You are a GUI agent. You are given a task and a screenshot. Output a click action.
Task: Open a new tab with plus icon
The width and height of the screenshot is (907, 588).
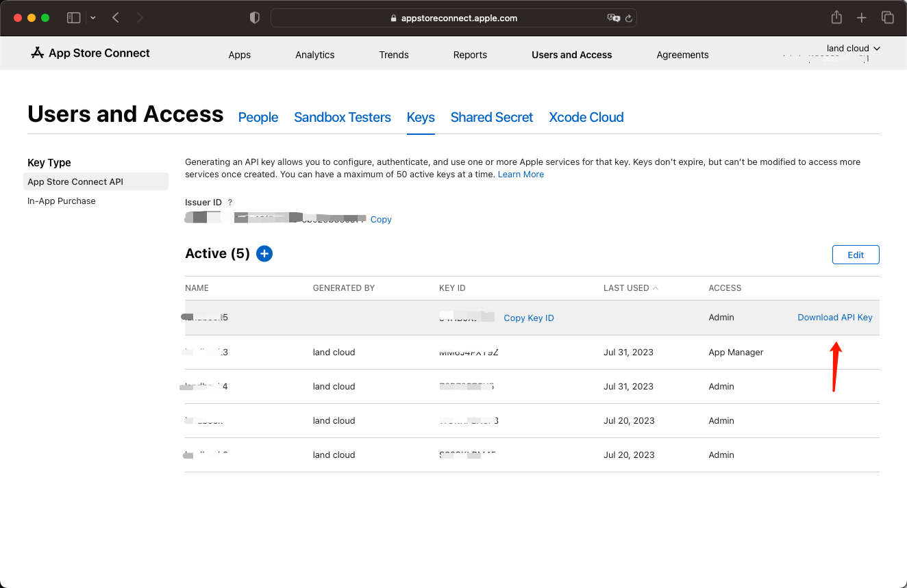pos(862,18)
